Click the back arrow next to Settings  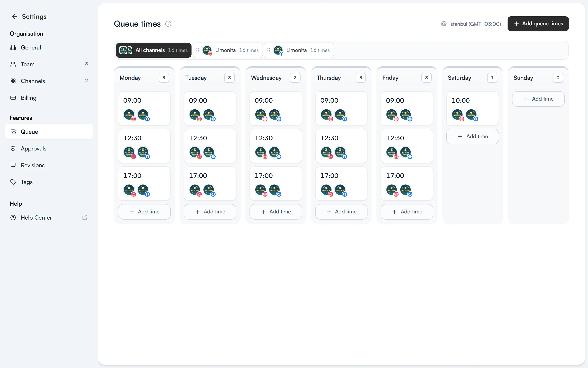[x=14, y=17]
